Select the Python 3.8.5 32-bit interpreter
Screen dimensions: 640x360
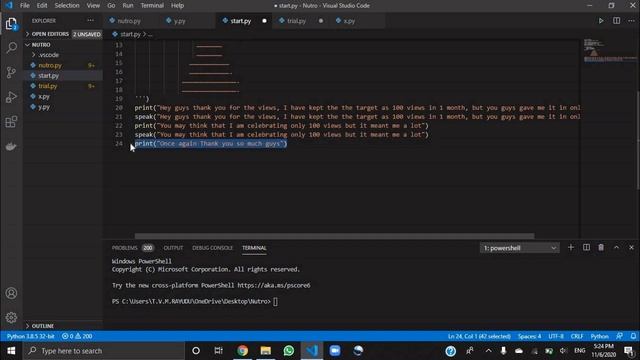(x=31, y=336)
